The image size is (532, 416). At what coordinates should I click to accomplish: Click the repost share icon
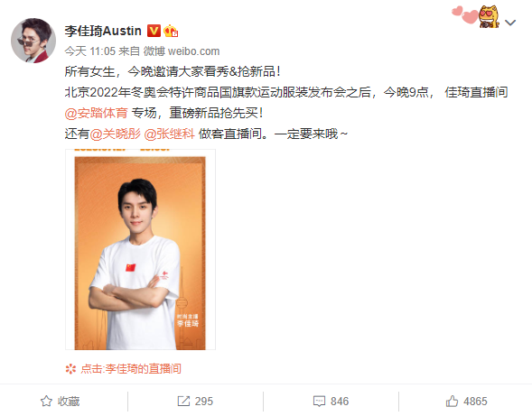click(183, 401)
